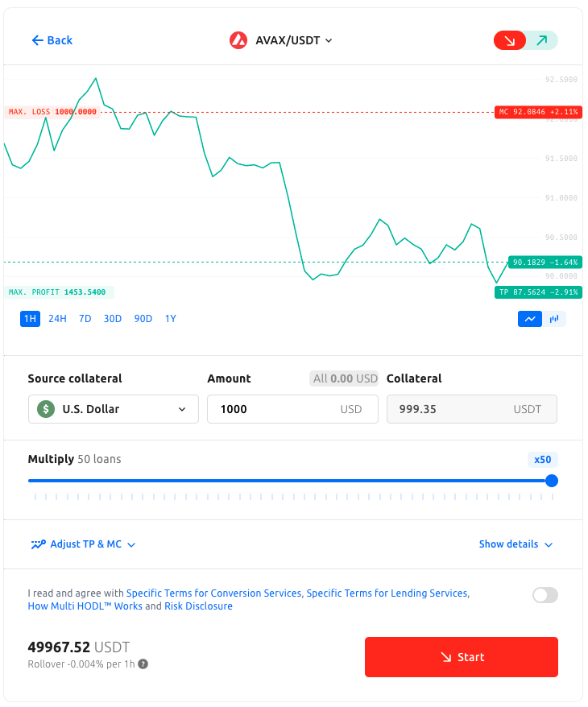Viewport: 588px width, 707px height.
Task: Open the Risk Disclosure link
Action: point(198,606)
